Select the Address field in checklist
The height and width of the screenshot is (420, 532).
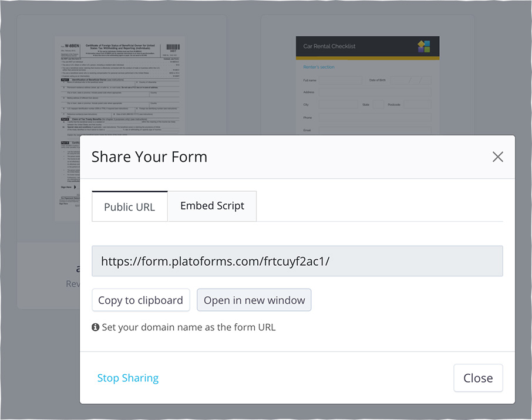(x=375, y=92)
